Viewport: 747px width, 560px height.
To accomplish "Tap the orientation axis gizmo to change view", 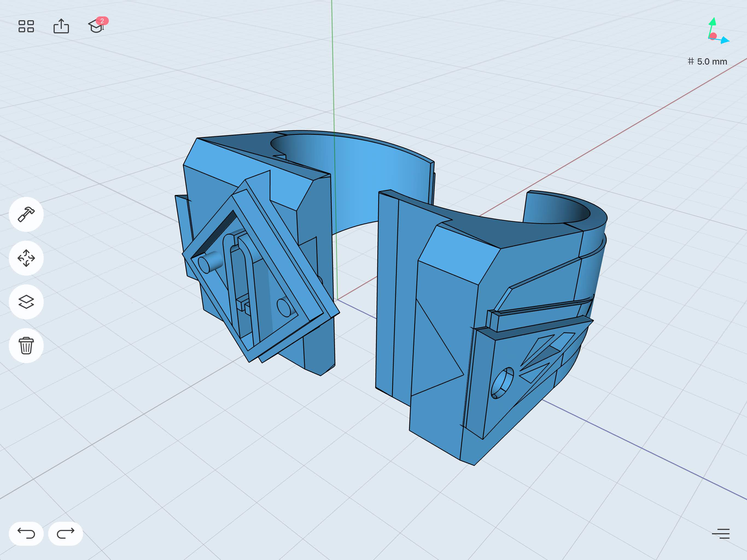I will [714, 34].
